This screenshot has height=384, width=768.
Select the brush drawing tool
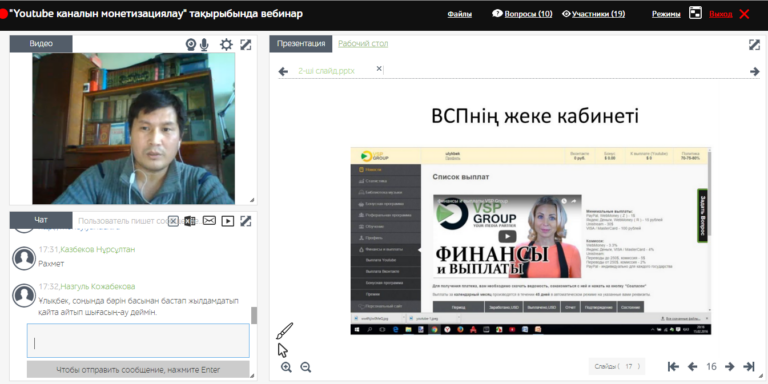(x=284, y=331)
